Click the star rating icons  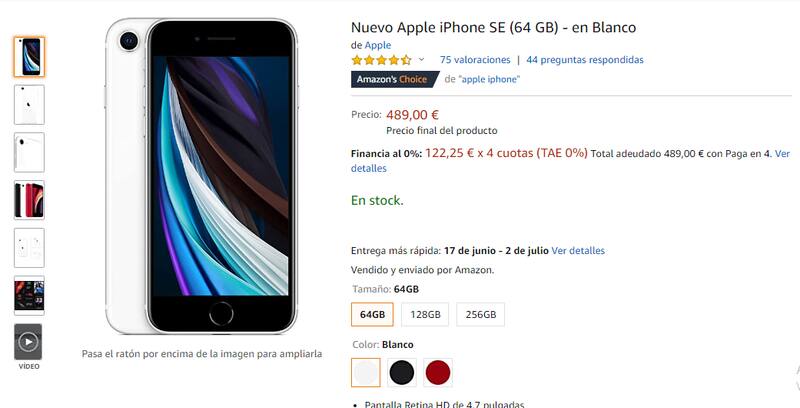[x=381, y=60]
